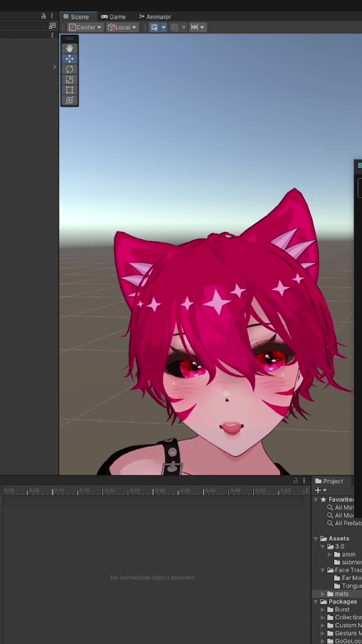Toggle the left panel lock icon

43,16
